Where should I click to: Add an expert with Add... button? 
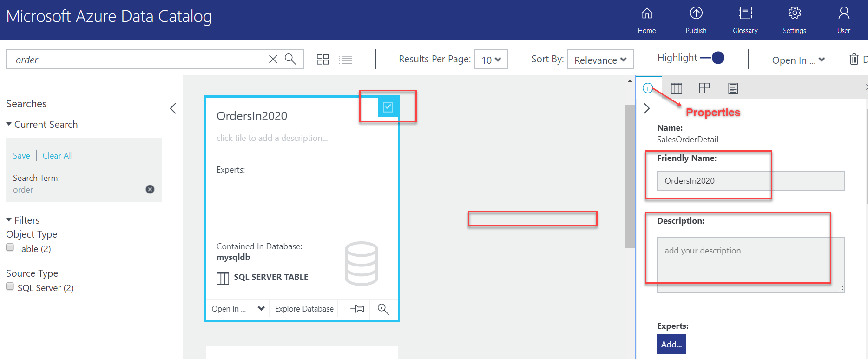pyautogui.click(x=671, y=344)
